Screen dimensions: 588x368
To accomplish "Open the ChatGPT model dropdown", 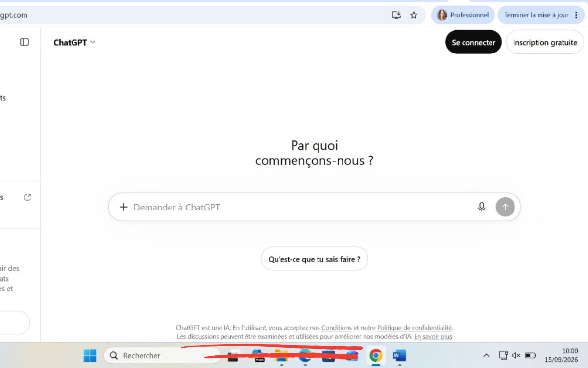I will (x=74, y=42).
